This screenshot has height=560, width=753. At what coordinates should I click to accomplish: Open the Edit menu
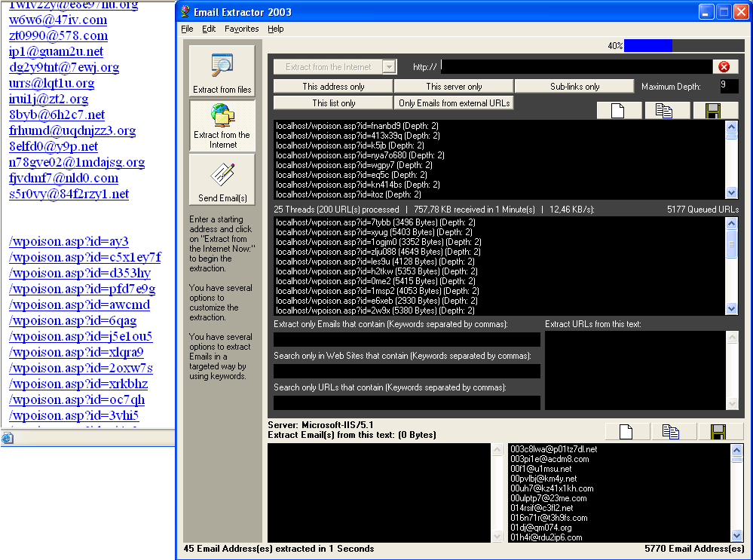209,29
